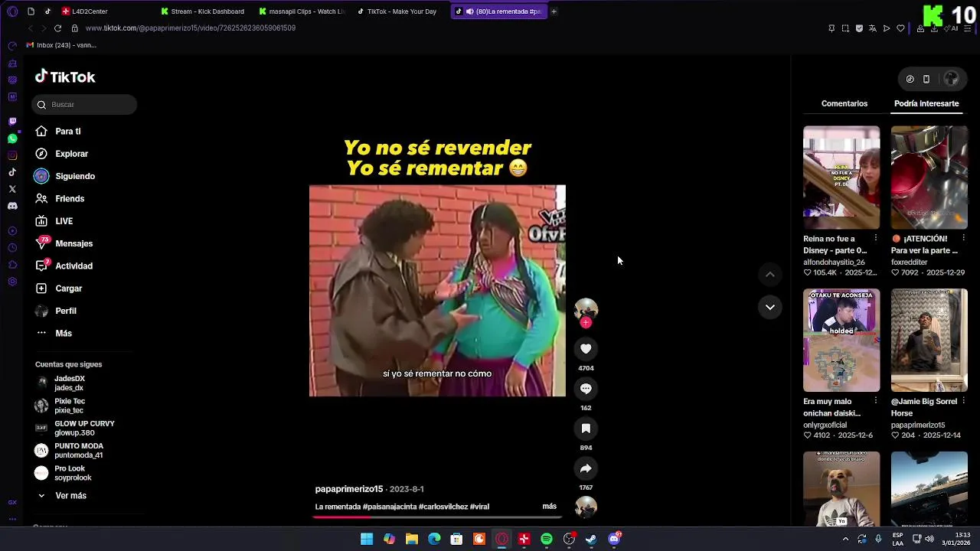980x551 pixels.
Task: Open comments via the speech bubble icon
Action: (586, 389)
